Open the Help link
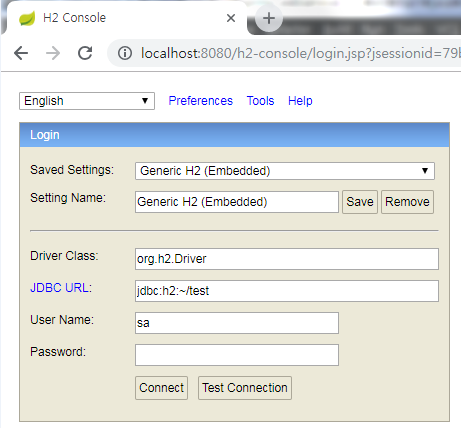The width and height of the screenshot is (461, 428). pos(300,101)
